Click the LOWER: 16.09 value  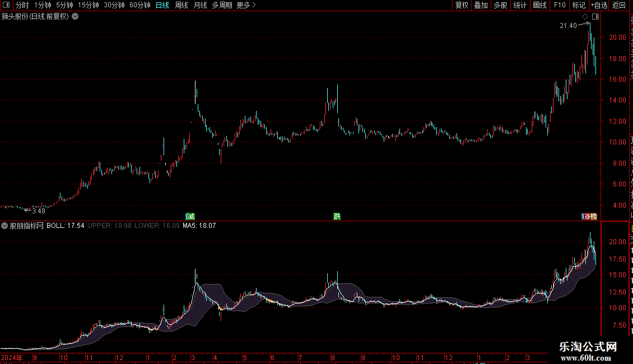[157, 226]
